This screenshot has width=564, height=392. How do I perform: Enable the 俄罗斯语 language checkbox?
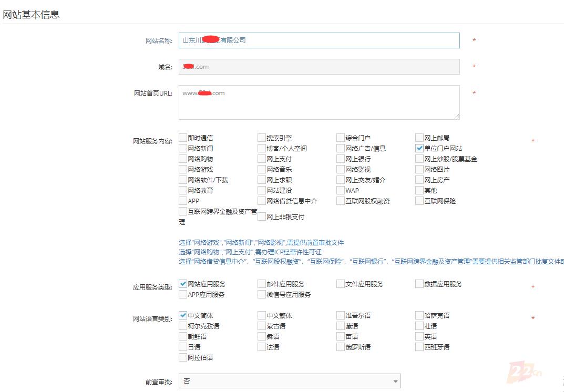[x=340, y=347]
